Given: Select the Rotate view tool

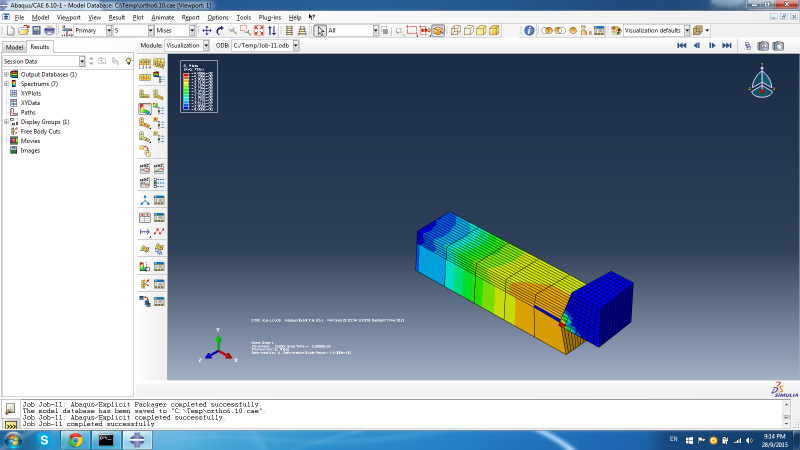Looking at the screenshot, I should (x=220, y=31).
